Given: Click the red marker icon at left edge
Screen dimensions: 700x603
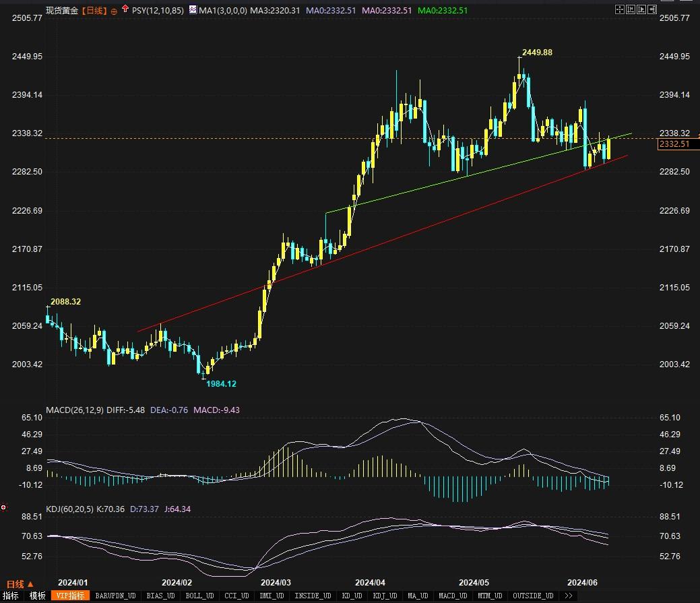Looking at the screenshot, I should coord(3,507).
